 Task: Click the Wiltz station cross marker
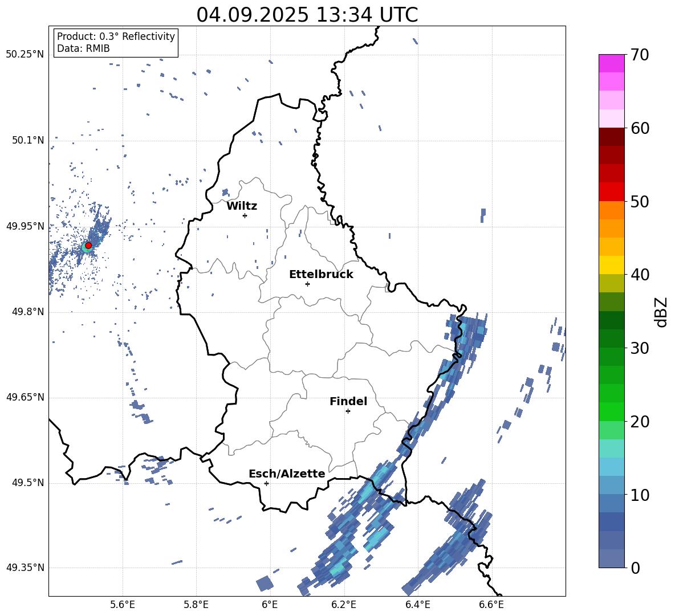coord(245,215)
